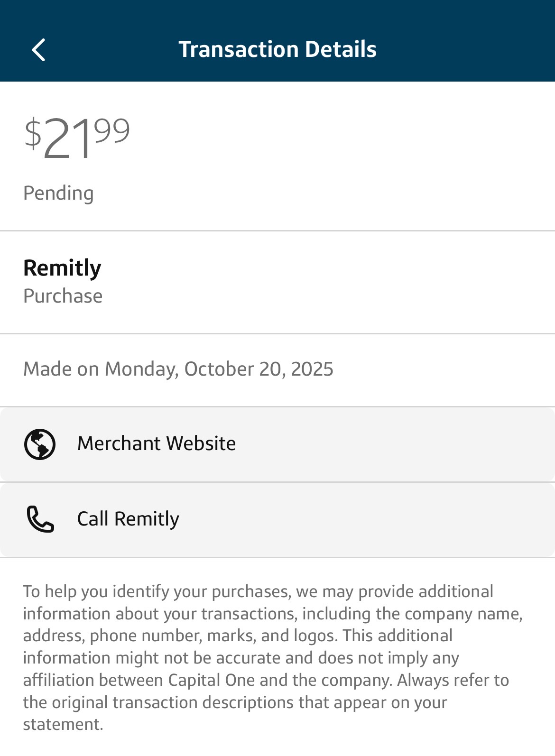555x756 pixels.
Task: Tap the 'Made on' text
Action: [61, 369]
